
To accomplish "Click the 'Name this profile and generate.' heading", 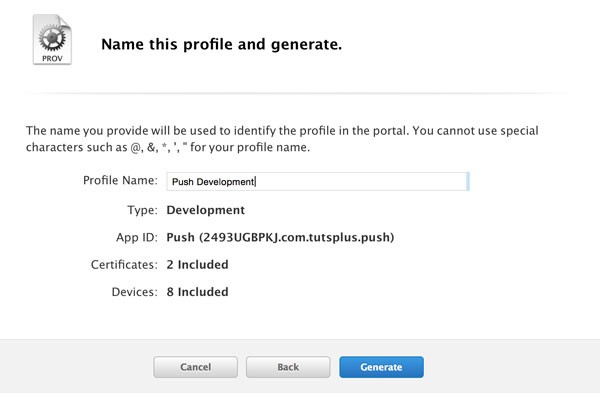I will (222, 44).
